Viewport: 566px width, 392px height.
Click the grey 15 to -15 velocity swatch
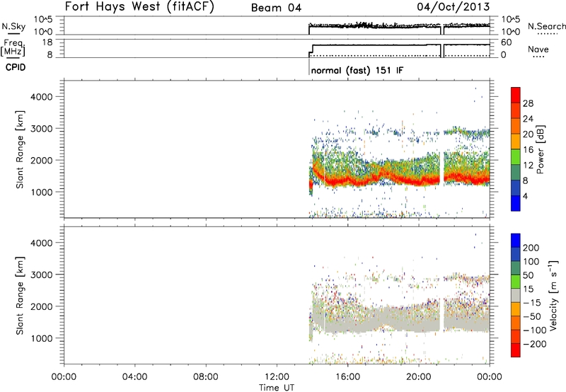tap(516, 295)
